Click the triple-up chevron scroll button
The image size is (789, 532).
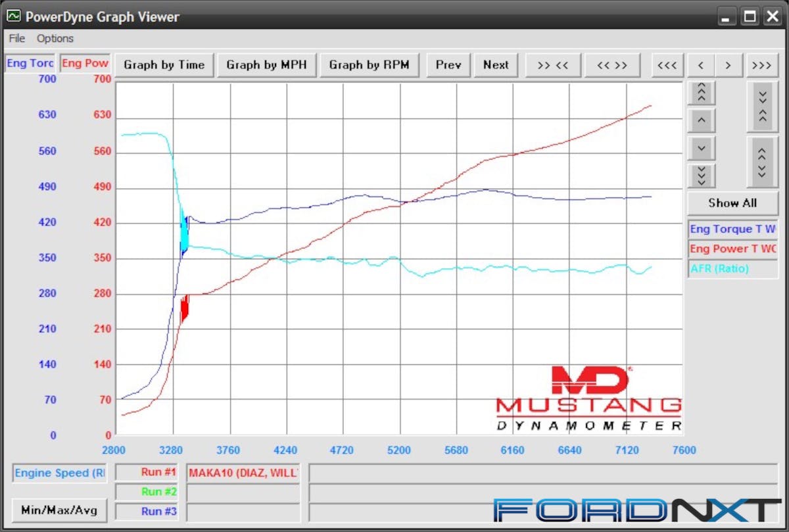[702, 93]
